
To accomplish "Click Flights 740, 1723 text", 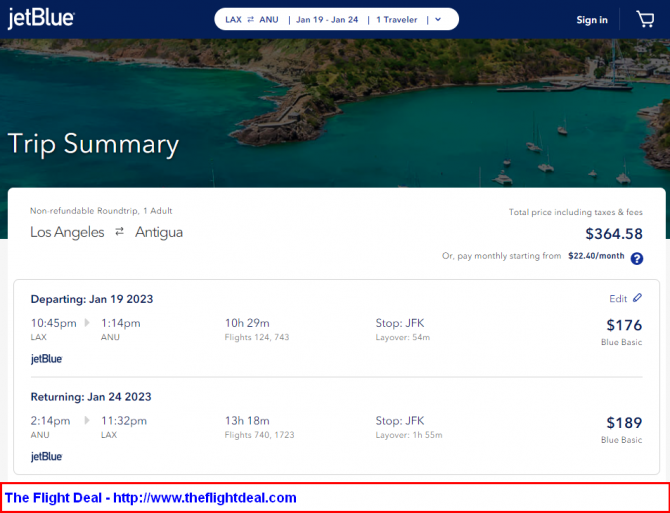I will [x=259, y=435].
